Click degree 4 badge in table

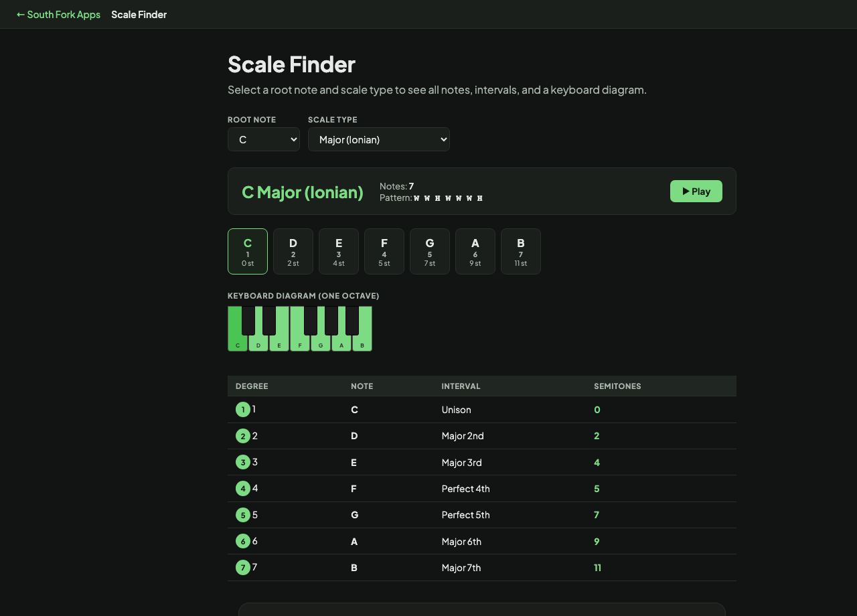coord(243,488)
